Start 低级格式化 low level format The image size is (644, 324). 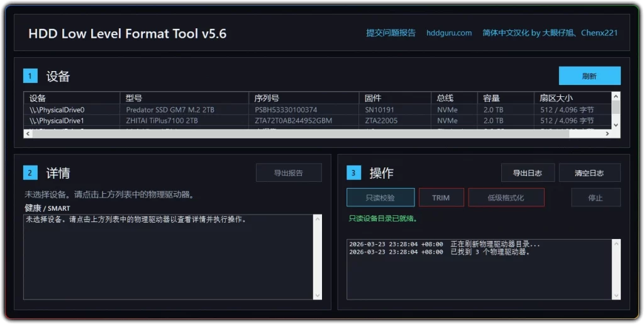(506, 198)
